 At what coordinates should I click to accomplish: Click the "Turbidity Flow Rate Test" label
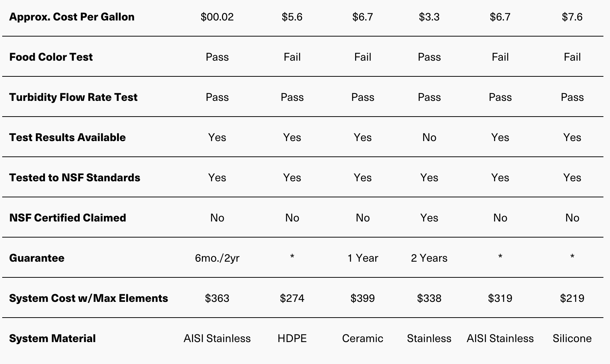pyautogui.click(x=73, y=97)
